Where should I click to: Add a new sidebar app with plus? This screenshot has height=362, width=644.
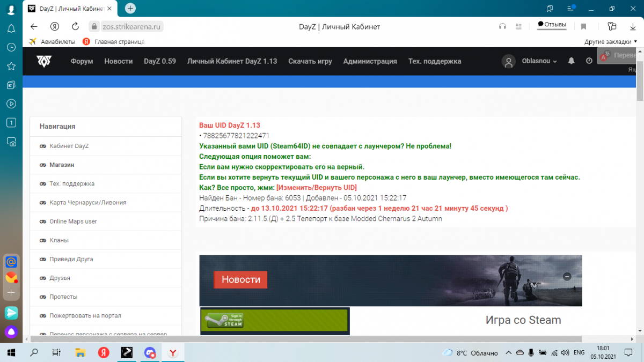[x=11, y=293]
